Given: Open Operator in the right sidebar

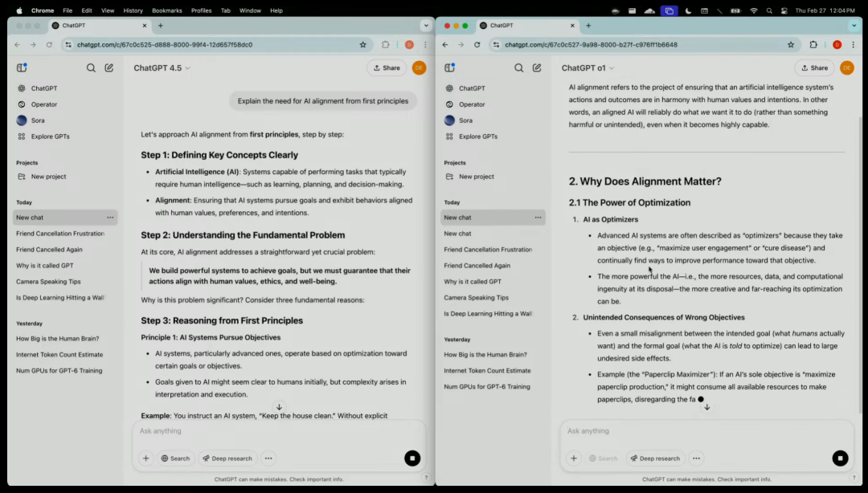Looking at the screenshot, I should pyautogui.click(x=472, y=104).
